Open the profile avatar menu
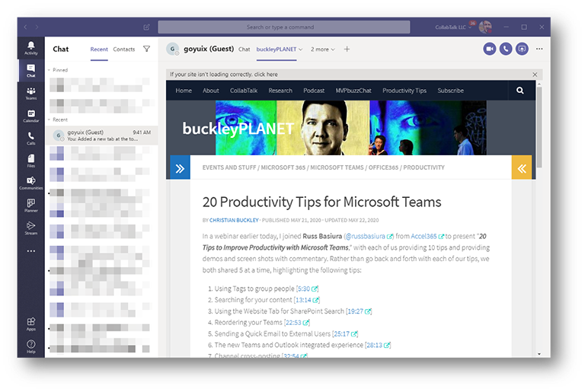Image resolution: width=585 pixels, height=392 pixels. 485,27
